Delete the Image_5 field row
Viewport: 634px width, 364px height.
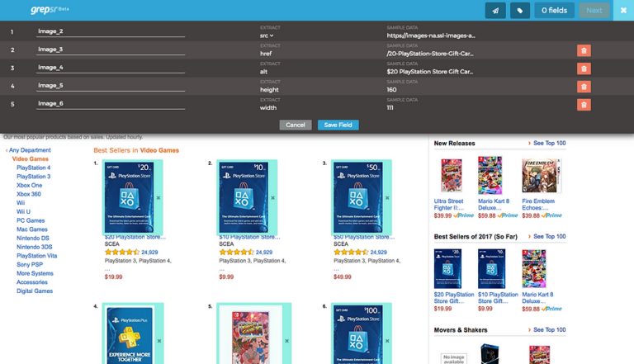(x=584, y=87)
